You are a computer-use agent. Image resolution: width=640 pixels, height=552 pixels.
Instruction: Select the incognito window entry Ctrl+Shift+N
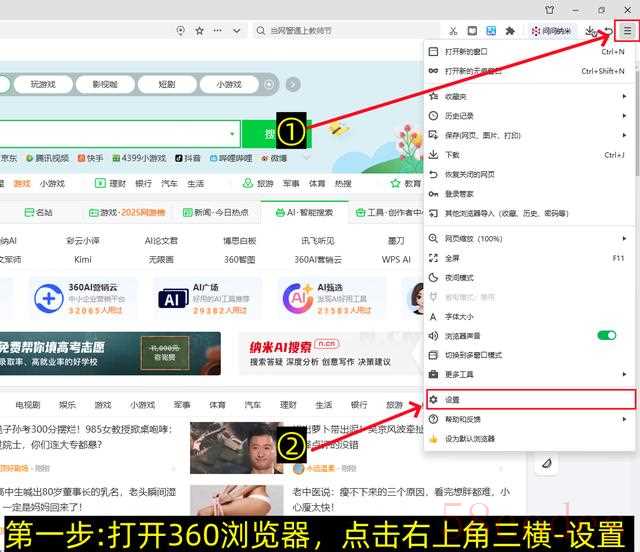pos(529,71)
